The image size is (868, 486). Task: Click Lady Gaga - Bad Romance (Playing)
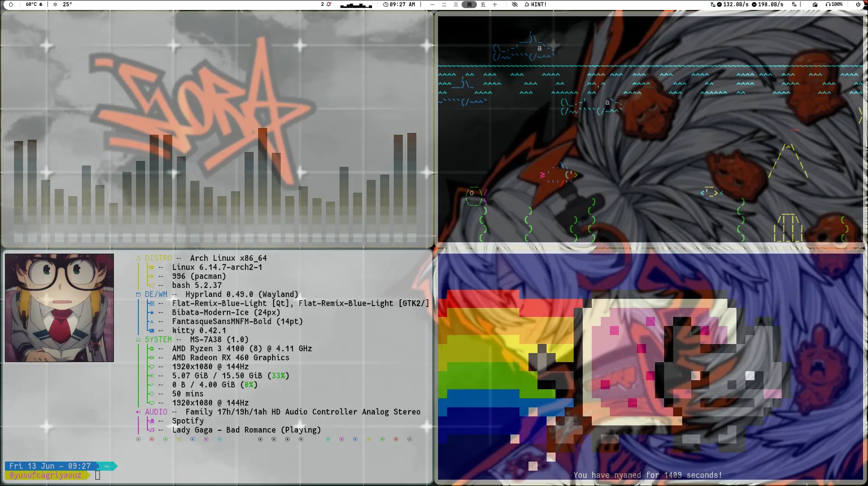pos(246,430)
